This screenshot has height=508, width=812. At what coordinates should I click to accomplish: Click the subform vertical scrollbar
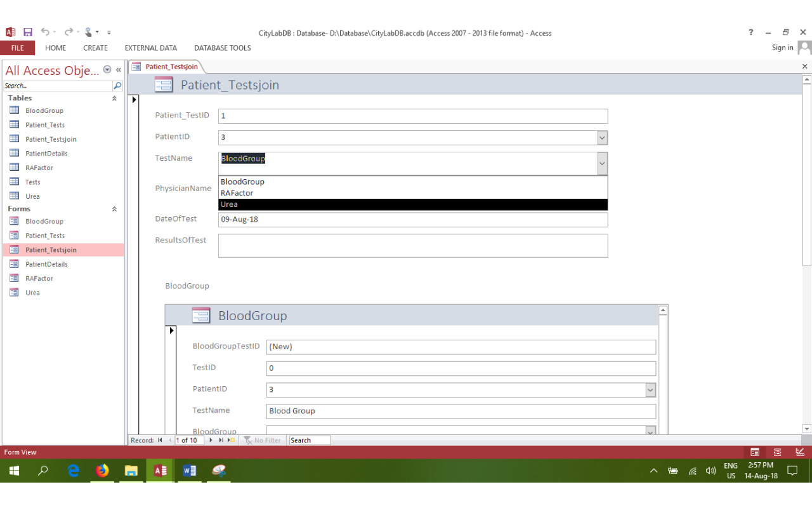[663, 368]
